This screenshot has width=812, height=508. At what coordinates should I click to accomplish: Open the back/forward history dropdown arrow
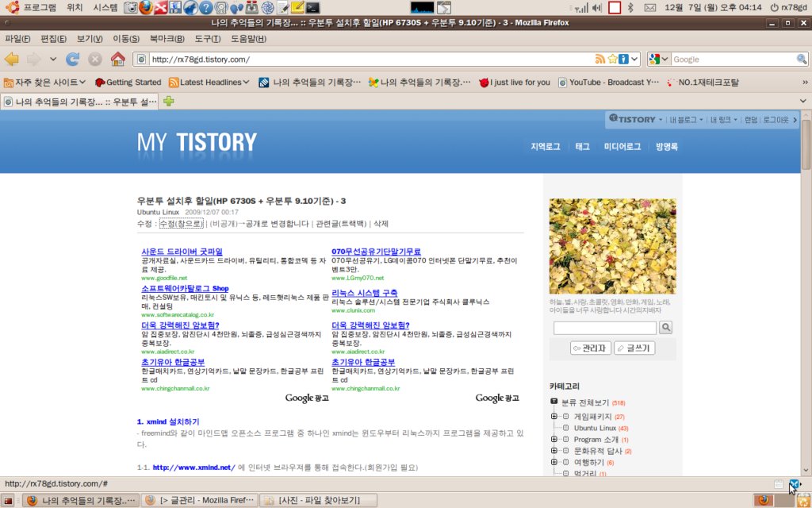pos(53,59)
